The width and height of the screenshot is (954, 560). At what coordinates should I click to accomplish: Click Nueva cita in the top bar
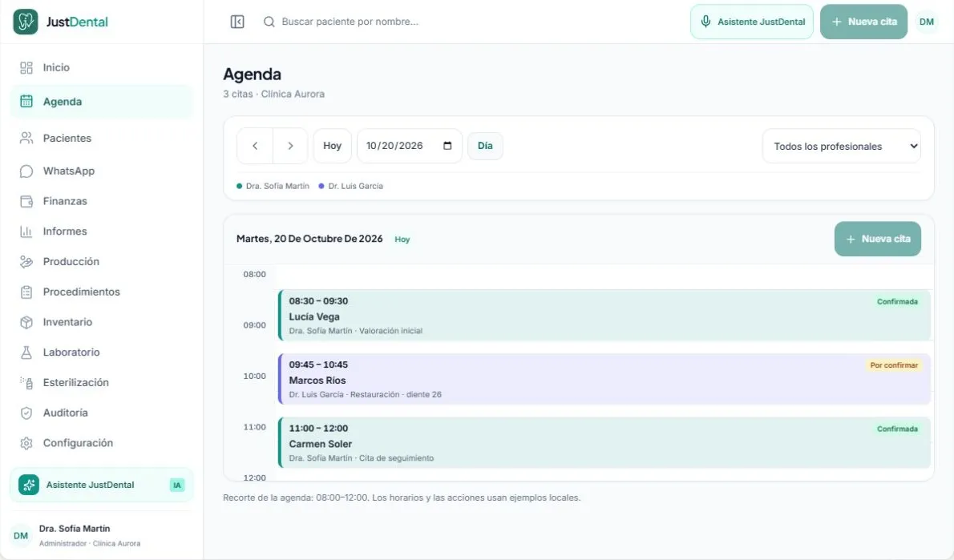(863, 22)
